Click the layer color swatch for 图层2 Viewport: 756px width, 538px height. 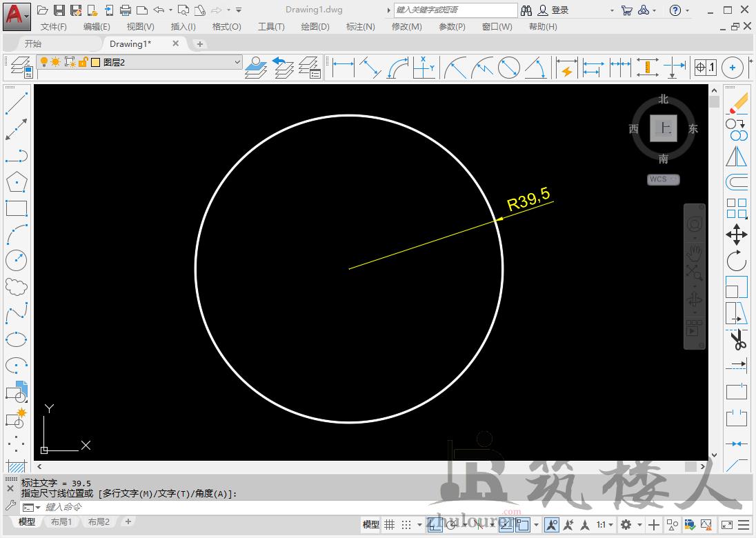[x=95, y=62]
